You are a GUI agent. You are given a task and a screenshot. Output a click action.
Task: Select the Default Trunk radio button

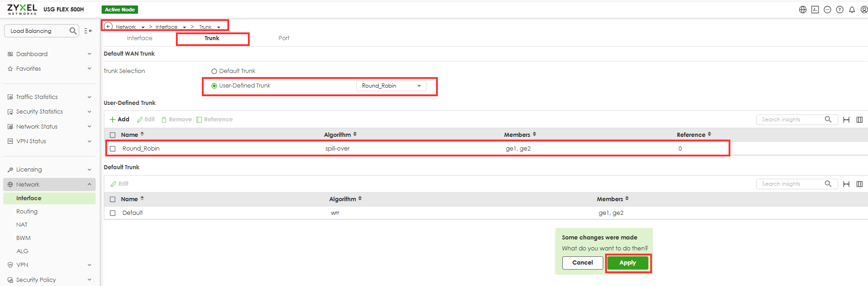tap(214, 71)
